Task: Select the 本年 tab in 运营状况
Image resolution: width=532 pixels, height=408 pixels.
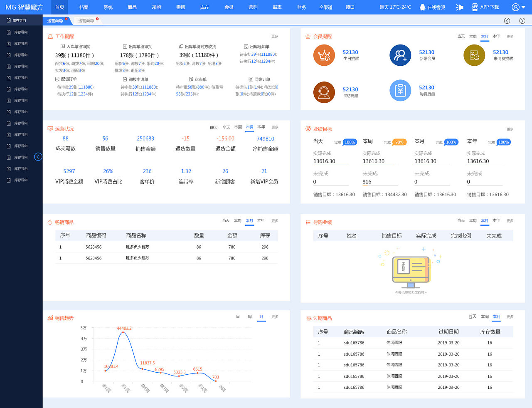Action: point(259,127)
